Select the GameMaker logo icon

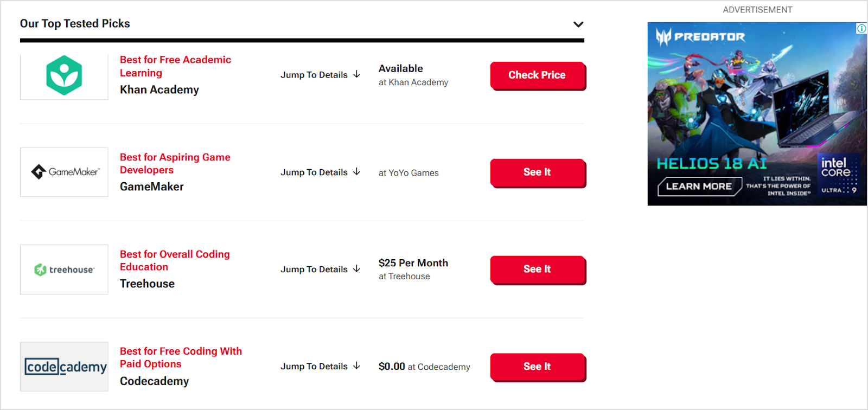63,172
